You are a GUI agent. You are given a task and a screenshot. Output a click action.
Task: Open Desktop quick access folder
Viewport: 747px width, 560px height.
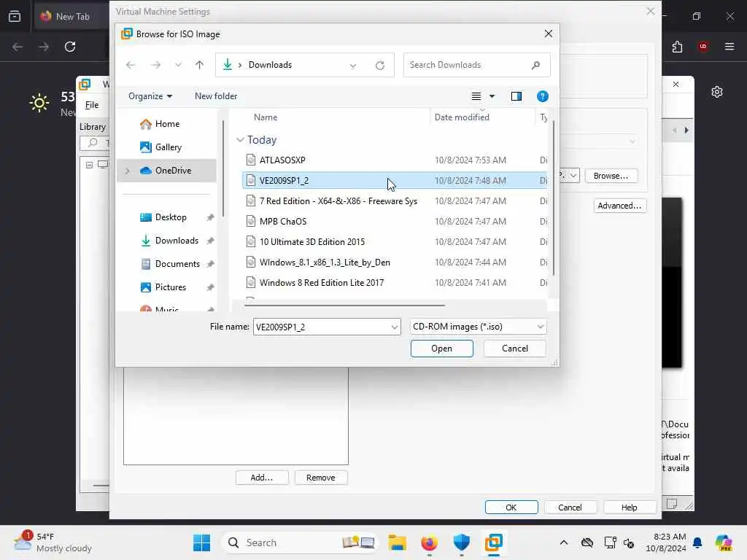coord(170,217)
